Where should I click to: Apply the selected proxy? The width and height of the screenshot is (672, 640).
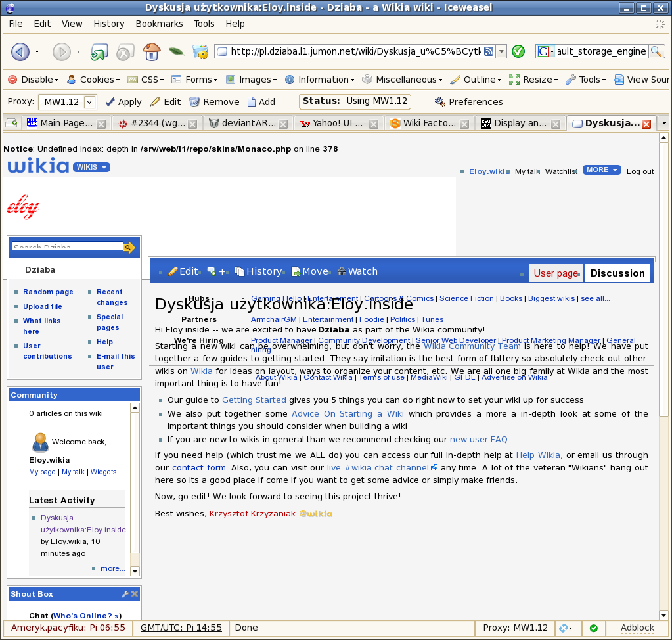[x=123, y=102]
